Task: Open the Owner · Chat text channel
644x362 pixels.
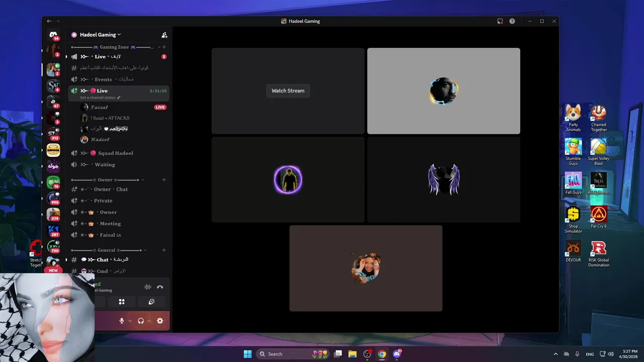Action: pyautogui.click(x=118, y=189)
